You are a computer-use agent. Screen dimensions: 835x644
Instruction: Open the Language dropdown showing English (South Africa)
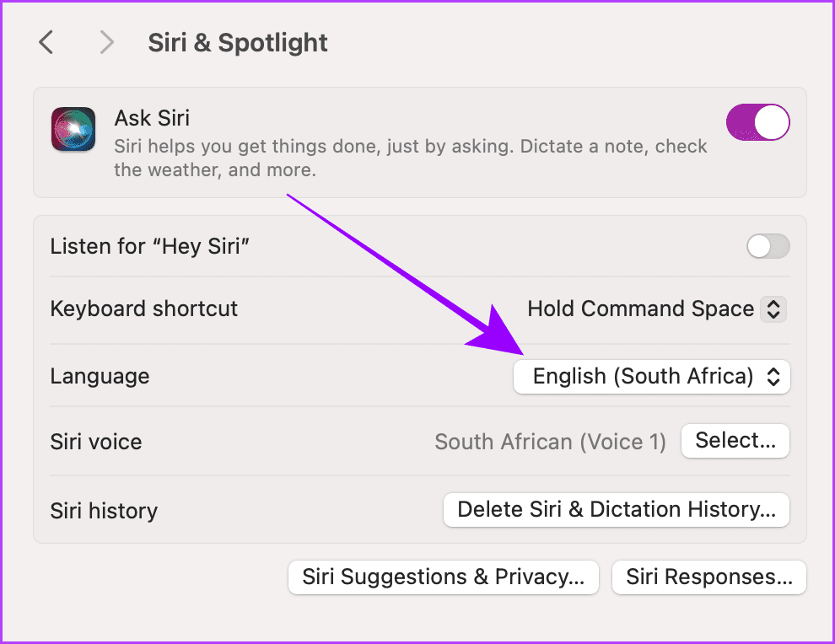tap(651, 377)
